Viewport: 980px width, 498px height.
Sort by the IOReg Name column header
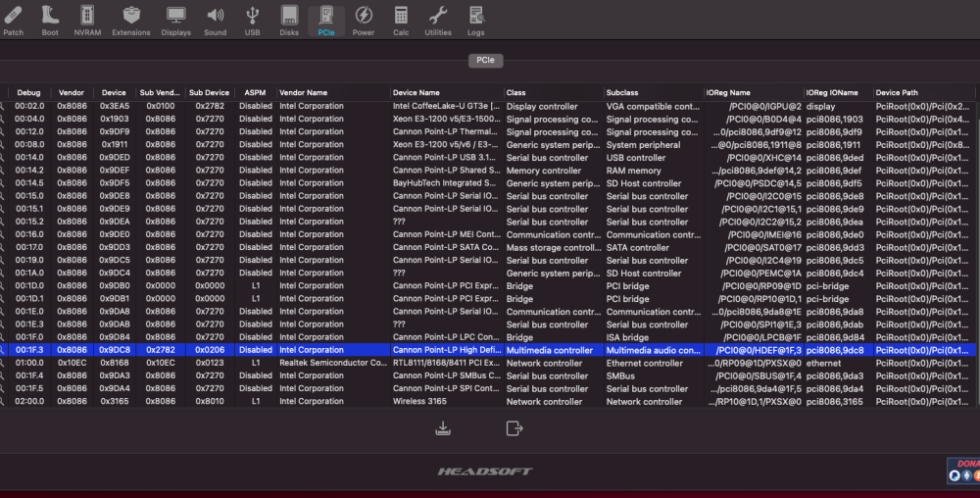pos(728,92)
